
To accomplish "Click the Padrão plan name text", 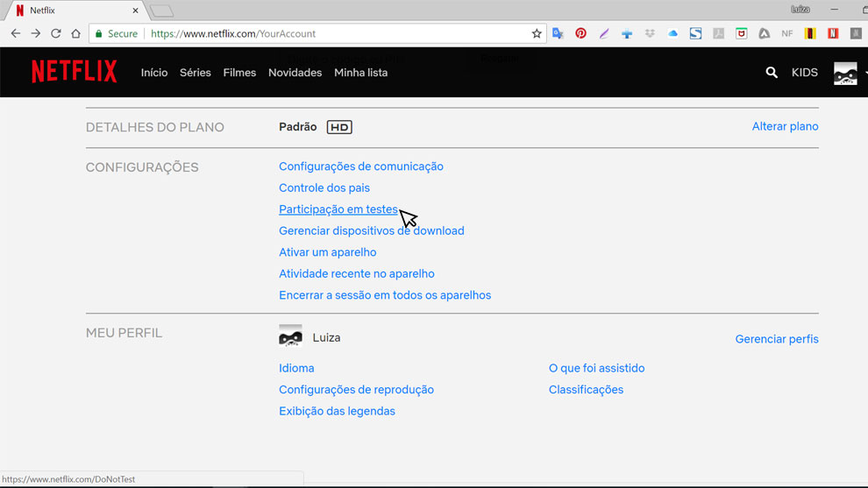I will click(x=298, y=127).
